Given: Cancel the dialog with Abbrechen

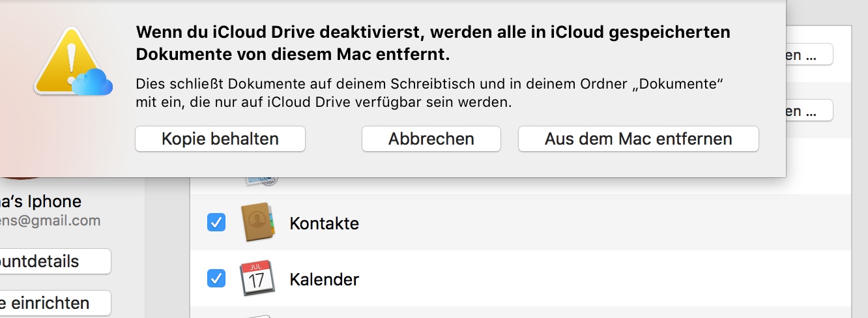Looking at the screenshot, I should (431, 139).
